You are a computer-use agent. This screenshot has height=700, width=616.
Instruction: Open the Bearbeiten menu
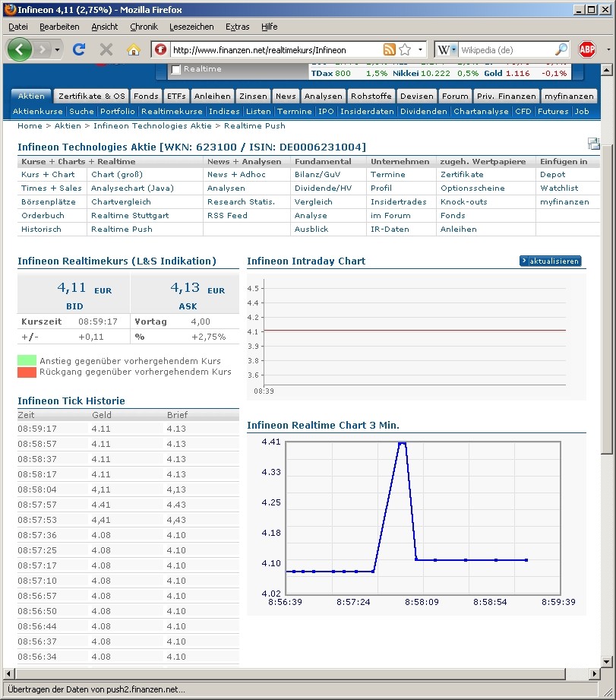(59, 27)
